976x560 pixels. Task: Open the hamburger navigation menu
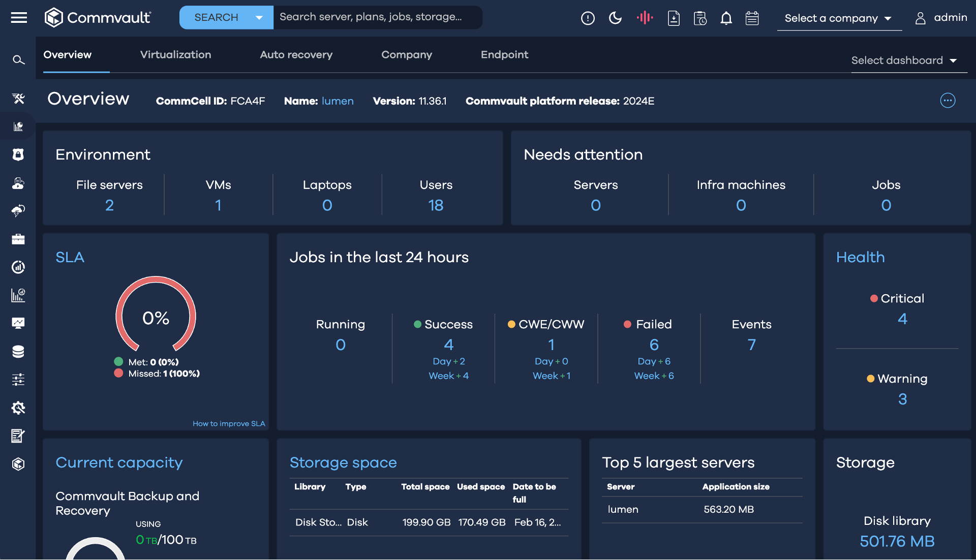click(19, 18)
